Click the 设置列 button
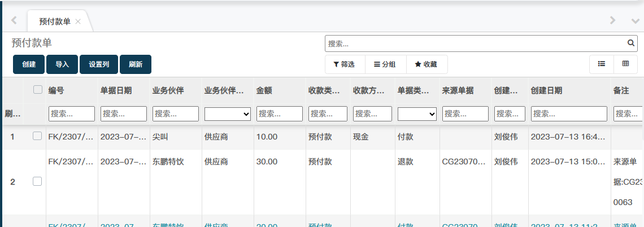This screenshot has height=227, width=644. [x=99, y=64]
